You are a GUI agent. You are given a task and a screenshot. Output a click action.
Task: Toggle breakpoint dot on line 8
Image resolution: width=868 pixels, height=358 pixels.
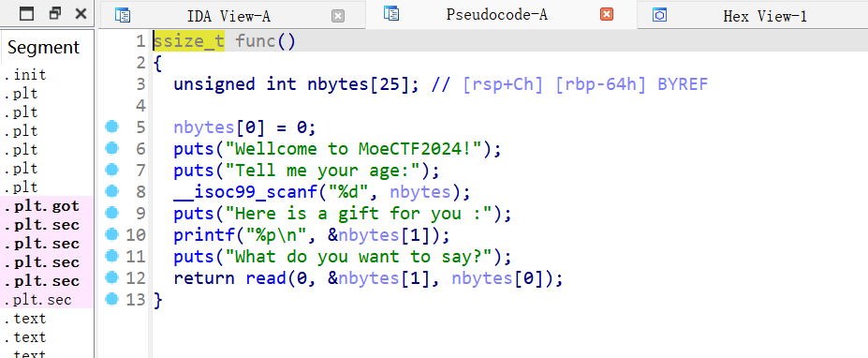(111, 191)
